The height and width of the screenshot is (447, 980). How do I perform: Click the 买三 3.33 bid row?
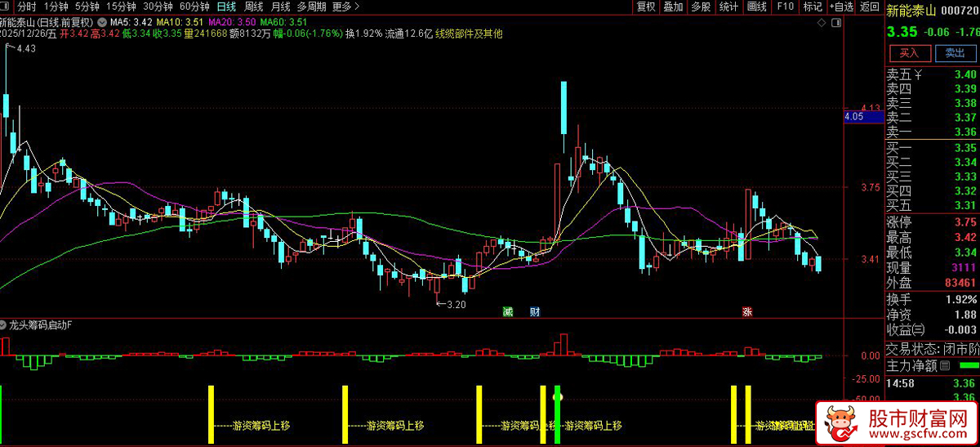point(933,177)
